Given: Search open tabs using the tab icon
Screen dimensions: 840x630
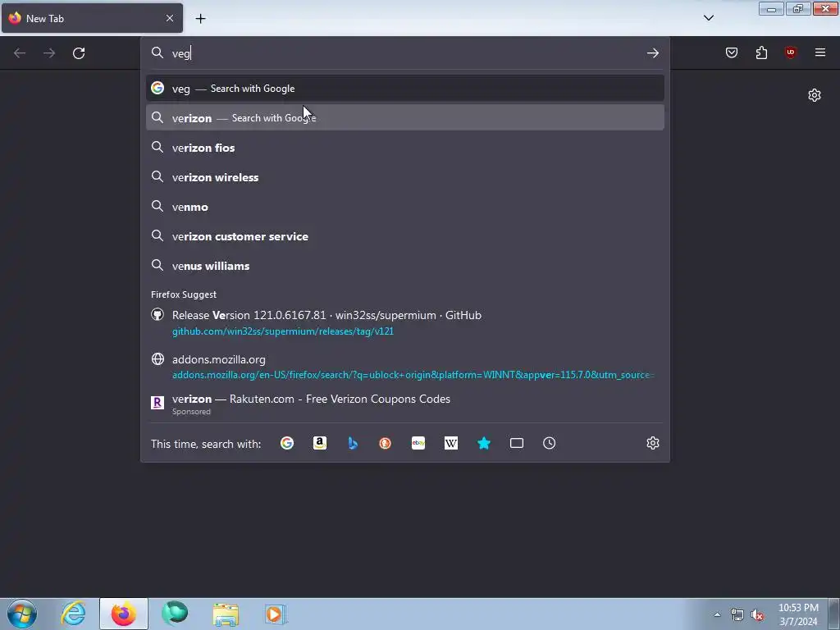Looking at the screenshot, I should [517, 443].
